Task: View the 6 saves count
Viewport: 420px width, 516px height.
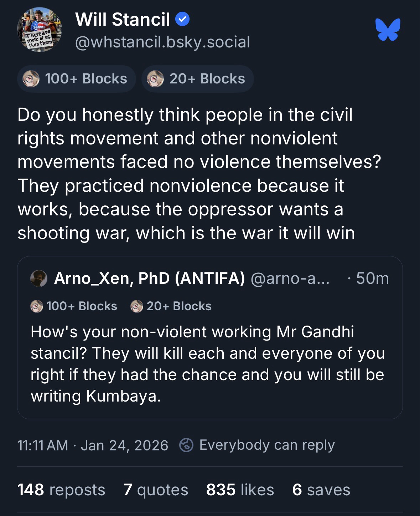Action: click(321, 490)
